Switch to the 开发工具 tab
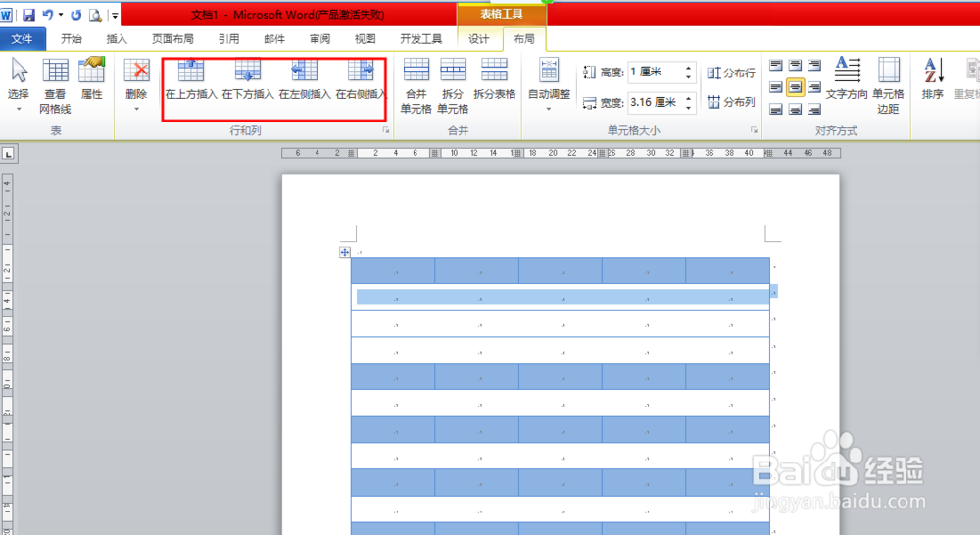Image resolution: width=980 pixels, height=535 pixels. point(420,39)
